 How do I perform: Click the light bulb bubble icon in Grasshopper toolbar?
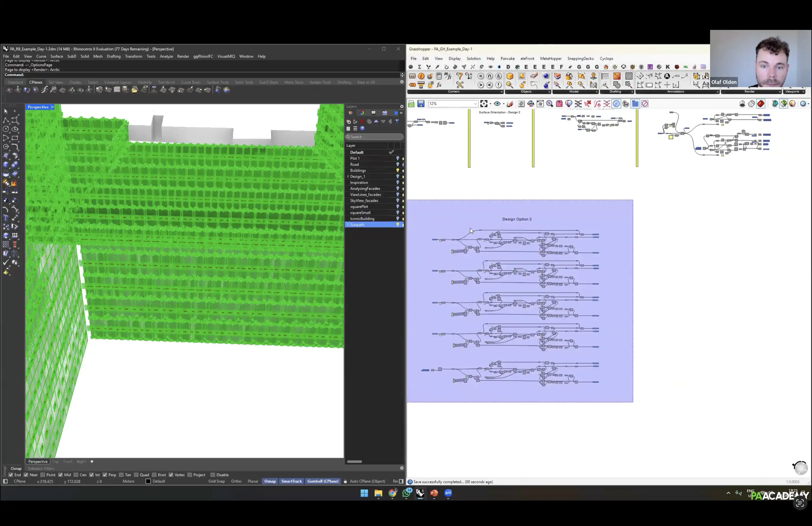pyautogui.click(x=568, y=104)
